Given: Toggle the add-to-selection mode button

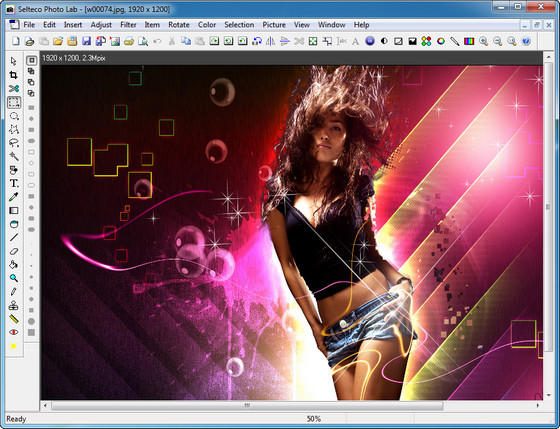Looking at the screenshot, I should (31, 71).
